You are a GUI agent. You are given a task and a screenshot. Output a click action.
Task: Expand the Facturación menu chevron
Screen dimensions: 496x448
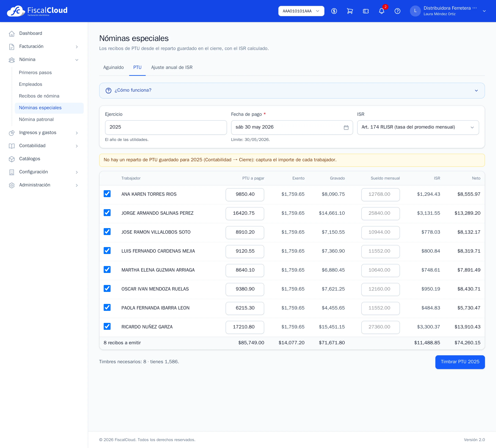click(77, 47)
